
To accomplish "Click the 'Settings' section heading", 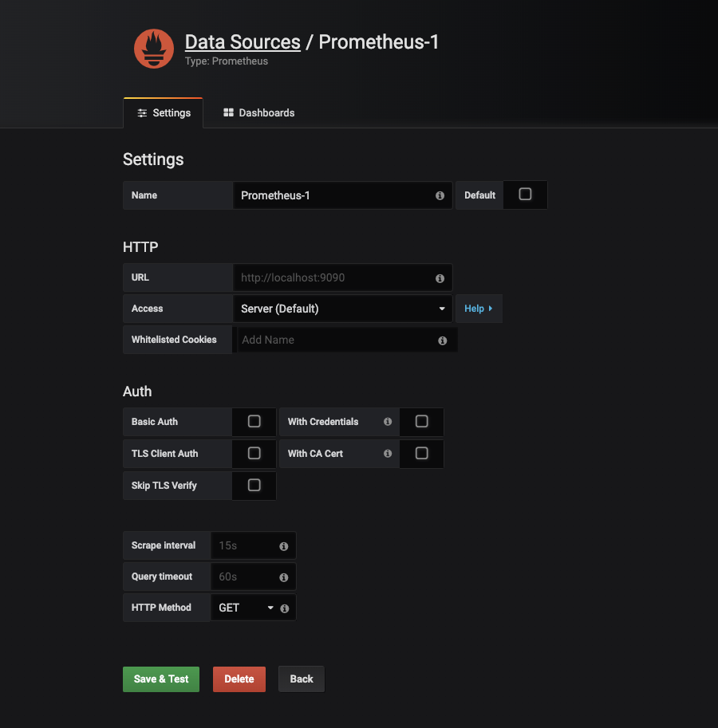I will tap(153, 159).
